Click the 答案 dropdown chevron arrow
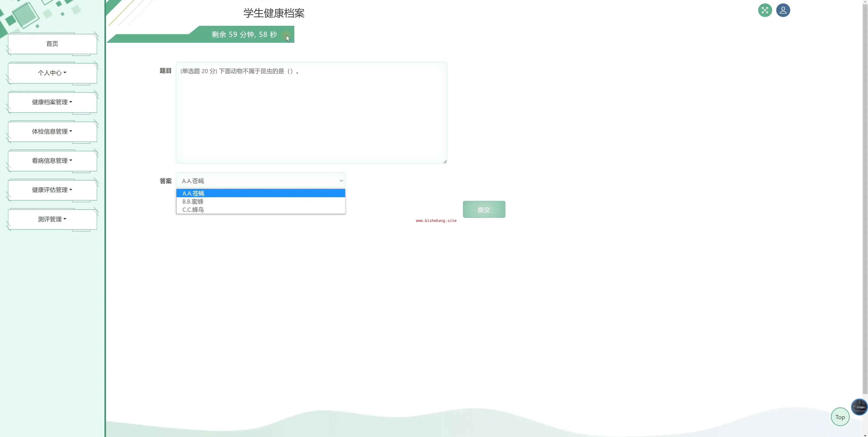Screen dimensions: 868x437 (341, 181)
